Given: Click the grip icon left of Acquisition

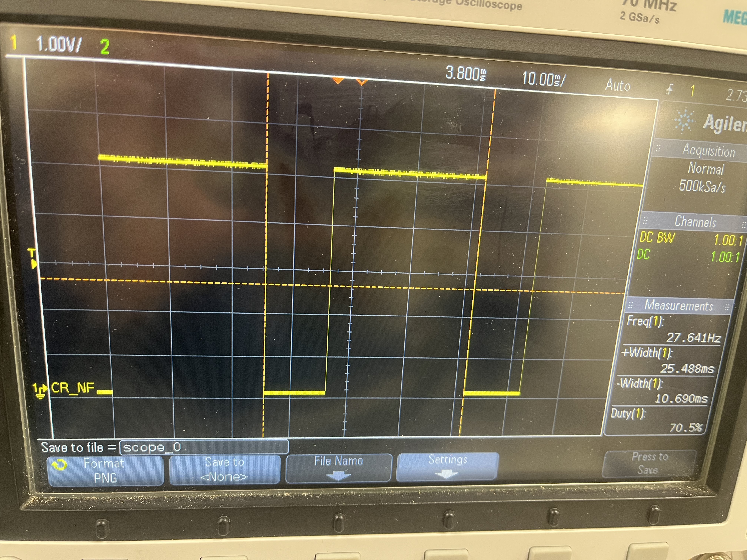Looking at the screenshot, I should [x=658, y=148].
